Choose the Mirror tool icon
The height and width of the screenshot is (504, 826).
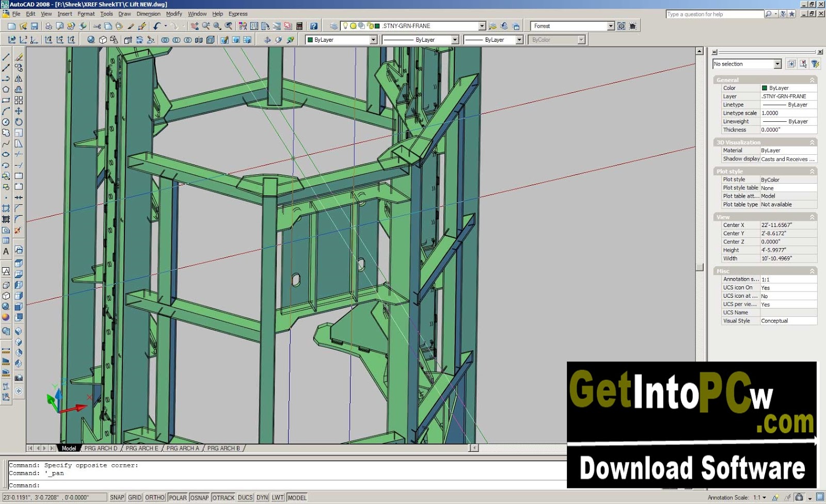pyautogui.click(x=19, y=79)
